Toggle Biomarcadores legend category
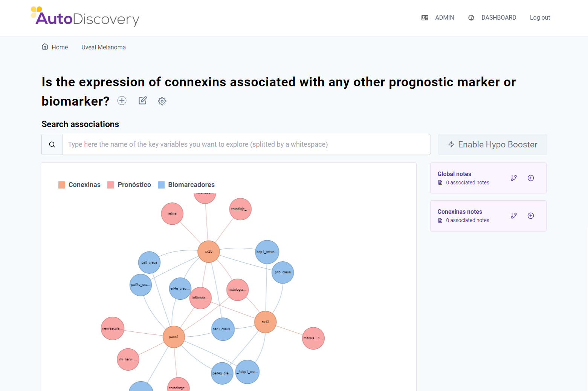Image resolution: width=588 pixels, height=391 pixels. pos(186,185)
